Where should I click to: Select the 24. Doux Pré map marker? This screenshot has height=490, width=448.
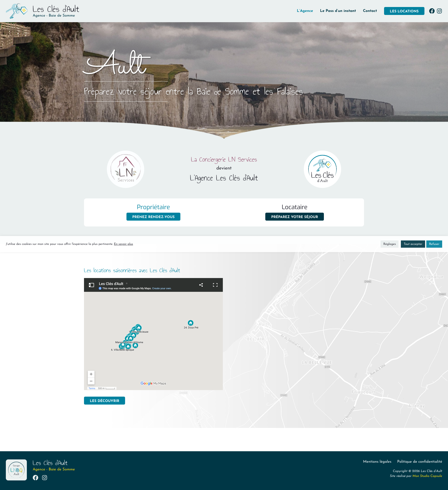tap(191, 323)
